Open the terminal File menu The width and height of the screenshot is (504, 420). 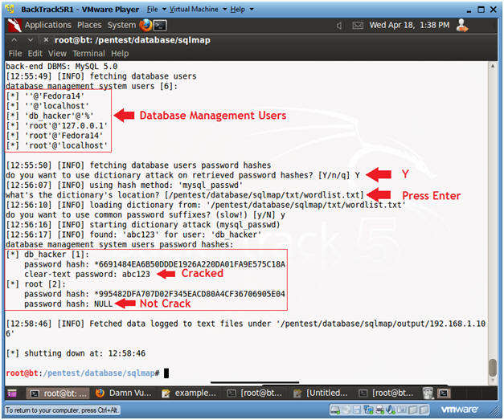pyautogui.click(x=15, y=54)
